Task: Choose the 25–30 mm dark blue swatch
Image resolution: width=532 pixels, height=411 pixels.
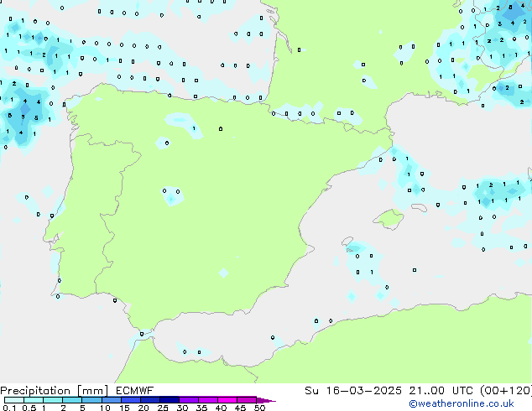Action: click(170, 400)
